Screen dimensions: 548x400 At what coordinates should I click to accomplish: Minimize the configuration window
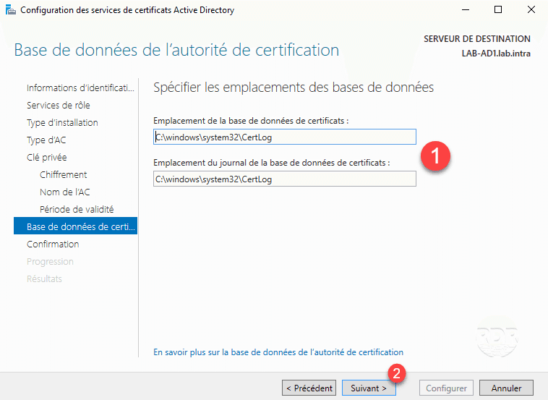point(466,10)
